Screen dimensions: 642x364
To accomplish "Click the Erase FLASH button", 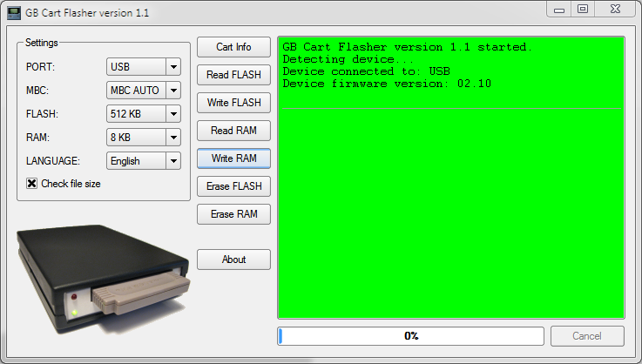I will point(233,186).
